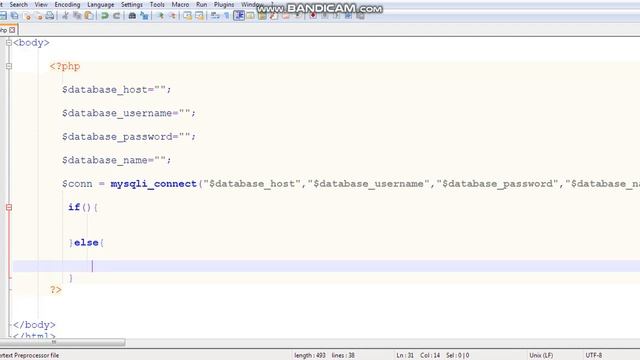640x360 pixels.
Task: Open the Settings menu
Action: 131,4
